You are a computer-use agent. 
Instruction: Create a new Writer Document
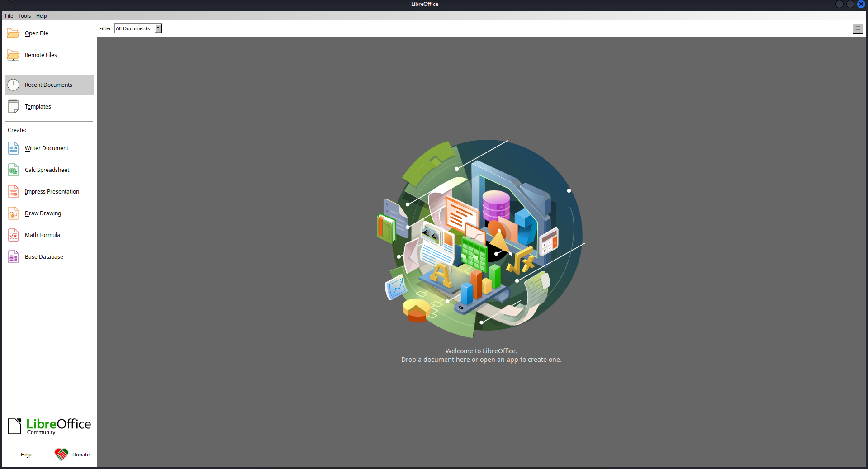(46, 148)
